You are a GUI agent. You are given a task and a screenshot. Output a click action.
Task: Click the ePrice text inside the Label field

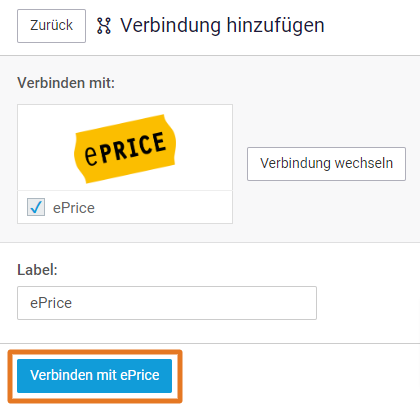(x=51, y=303)
